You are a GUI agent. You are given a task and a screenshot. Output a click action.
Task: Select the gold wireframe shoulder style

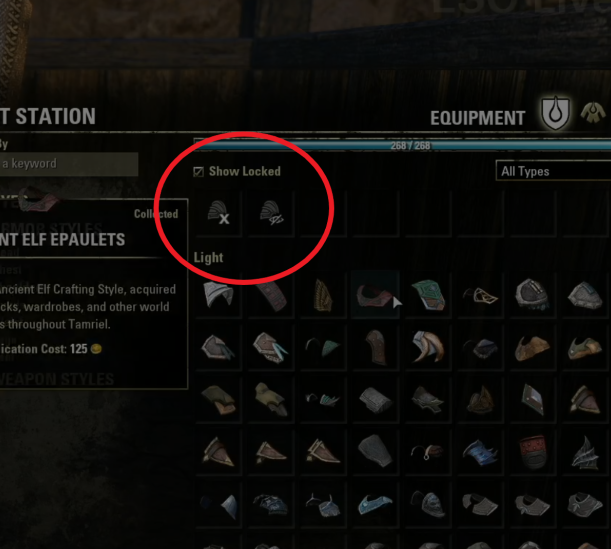tap(480, 295)
